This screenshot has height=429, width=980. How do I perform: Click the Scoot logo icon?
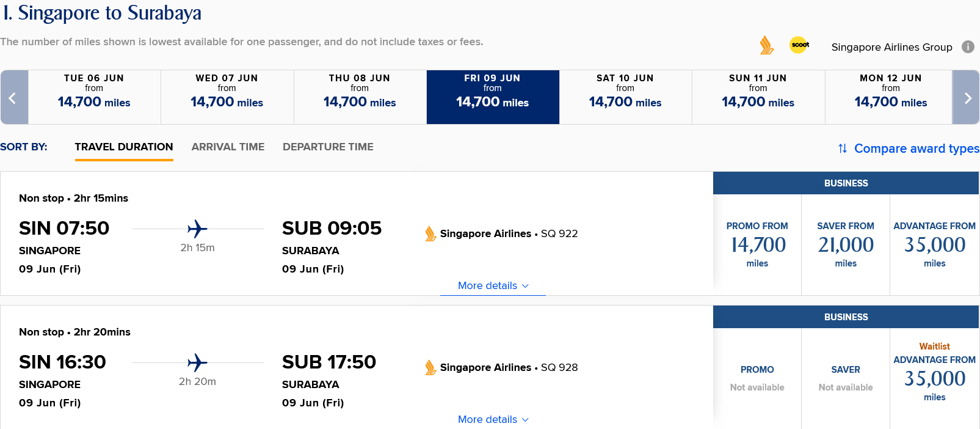point(799,45)
